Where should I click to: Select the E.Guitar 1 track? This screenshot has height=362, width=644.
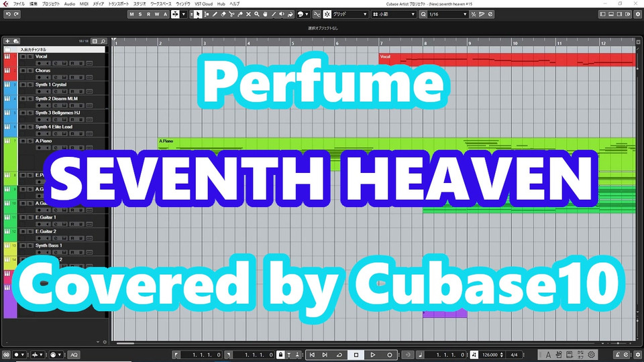coord(46,217)
